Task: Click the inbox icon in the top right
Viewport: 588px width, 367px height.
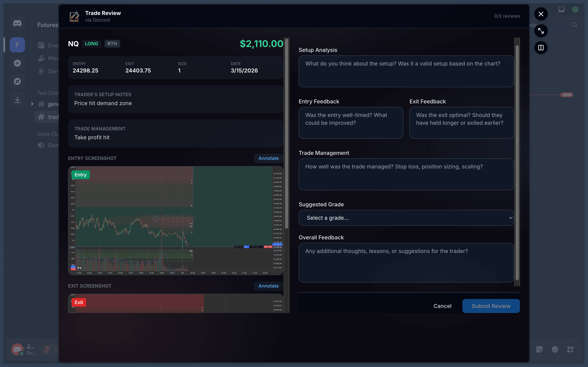Action: tap(561, 10)
